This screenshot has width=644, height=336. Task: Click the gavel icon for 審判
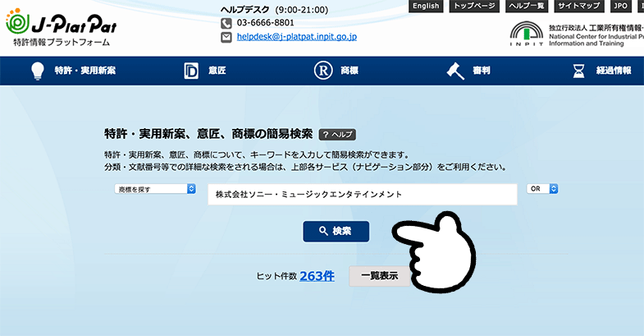pyautogui.click(x=455, y=71)
